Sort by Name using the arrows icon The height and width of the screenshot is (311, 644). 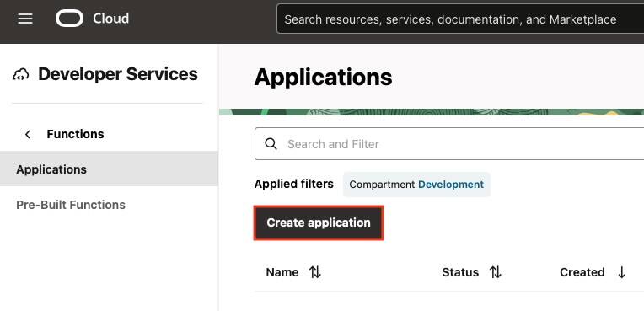click(x=315, y=272)
